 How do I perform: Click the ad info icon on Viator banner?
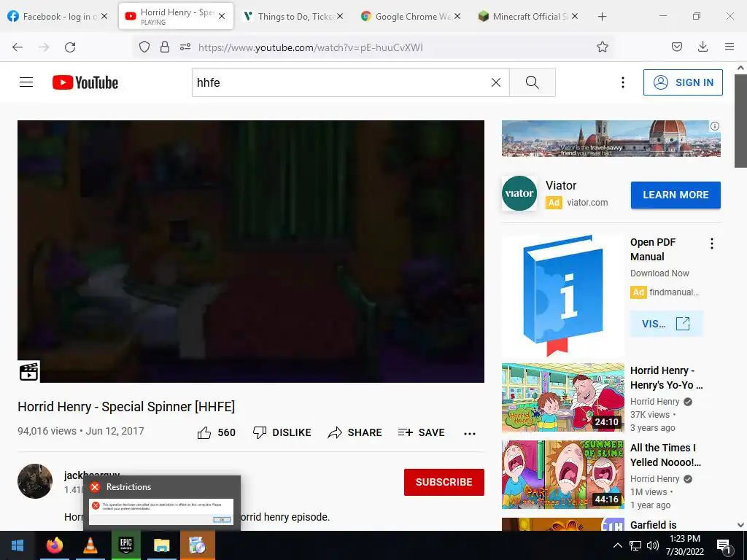coord(715,126)
